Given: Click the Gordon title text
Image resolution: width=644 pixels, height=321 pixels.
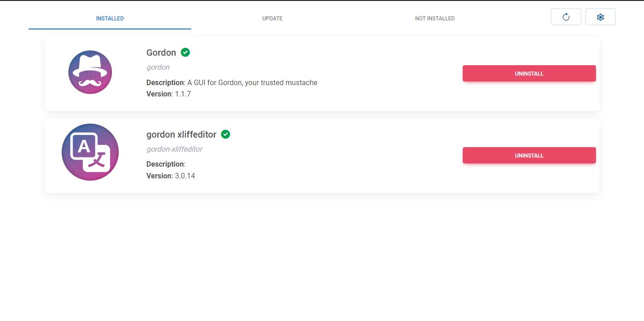Looking at the screenshot, I should pyautogui.click(x=161, y=53).
